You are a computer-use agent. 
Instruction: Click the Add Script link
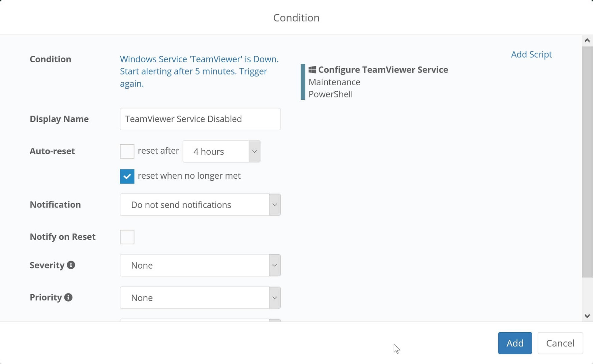531,54
